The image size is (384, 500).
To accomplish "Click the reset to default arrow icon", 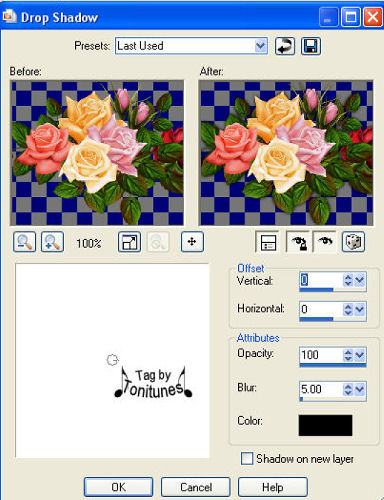I will 285,46.
